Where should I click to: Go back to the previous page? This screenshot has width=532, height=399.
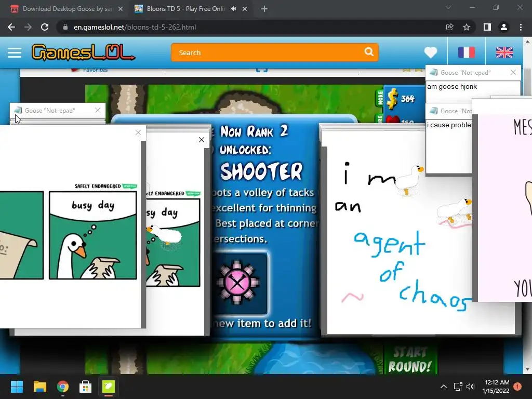11,27
